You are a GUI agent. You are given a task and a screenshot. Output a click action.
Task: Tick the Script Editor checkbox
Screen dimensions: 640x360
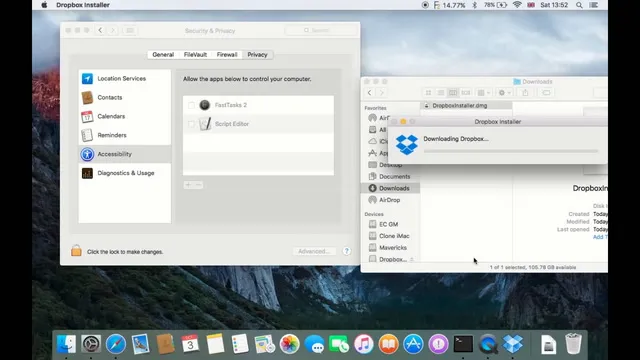point(191,124)
